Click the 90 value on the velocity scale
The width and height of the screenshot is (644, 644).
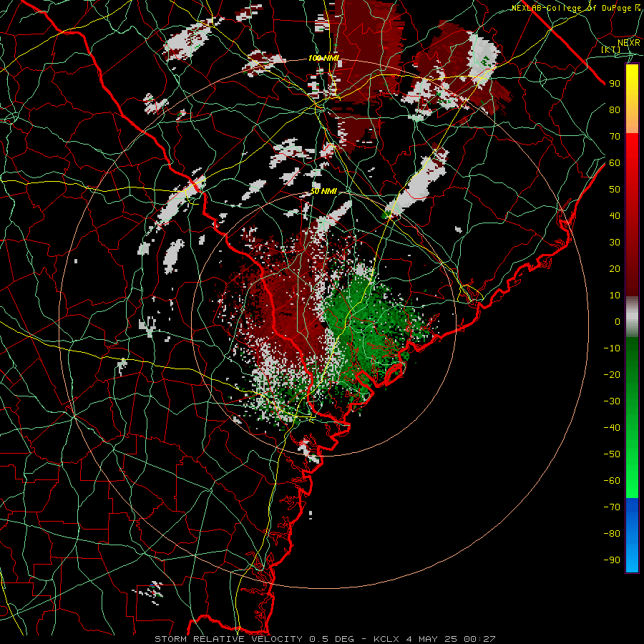[x=615, y=84]
